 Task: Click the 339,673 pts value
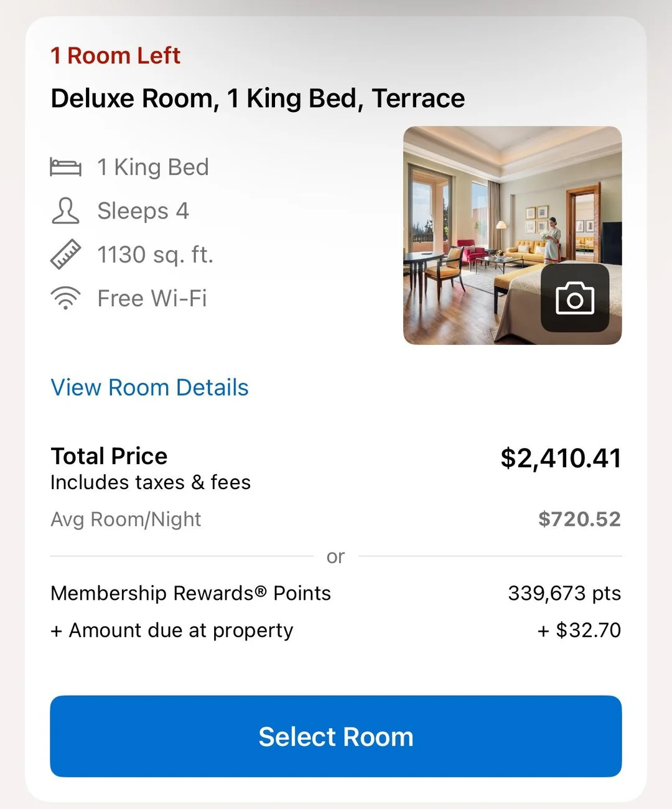pos(564,593)
